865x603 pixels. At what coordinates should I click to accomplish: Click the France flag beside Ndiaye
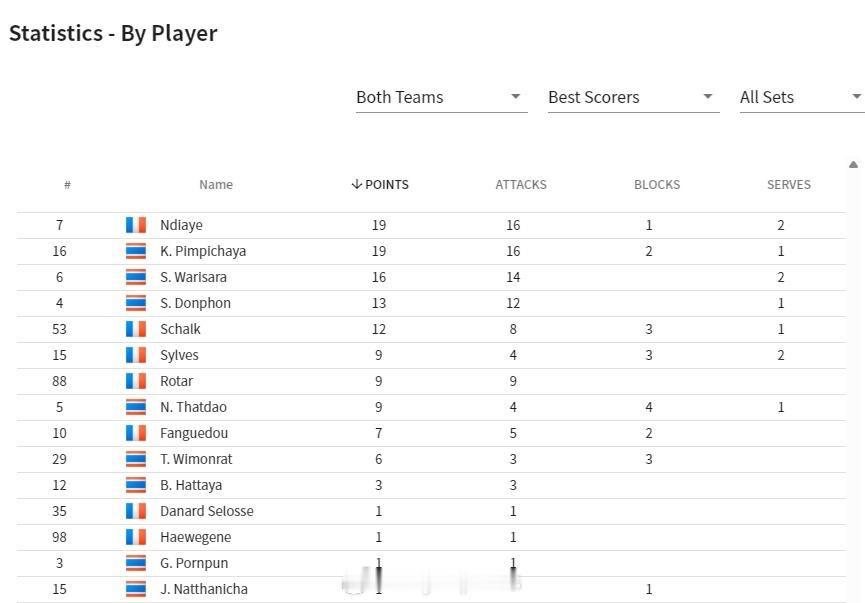coord(136,225)
